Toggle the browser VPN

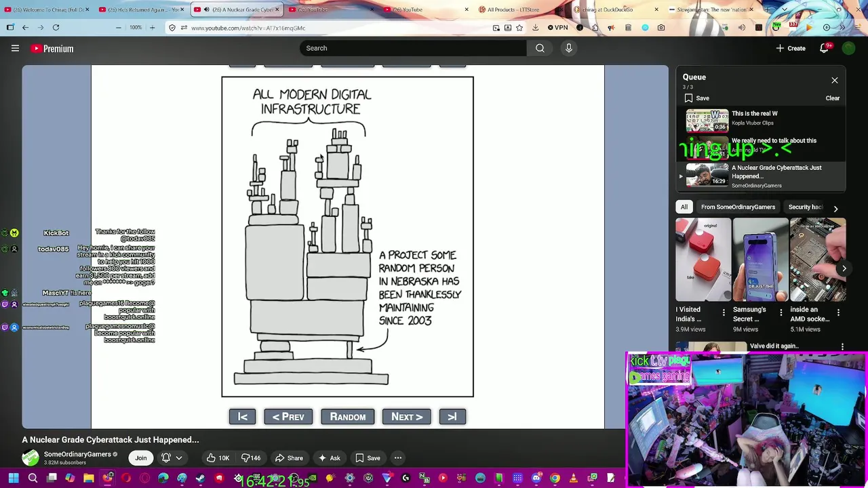click(x=557, y=28)
